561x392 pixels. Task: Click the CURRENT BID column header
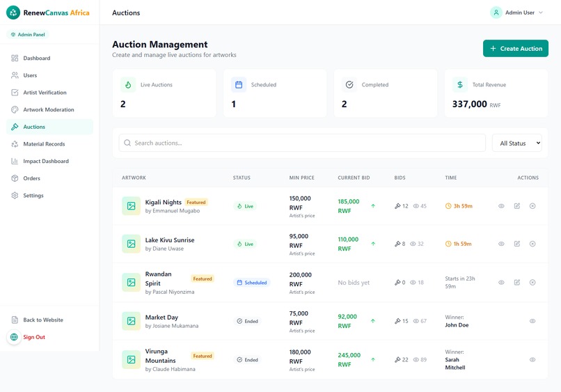click(x=354, y=178)
